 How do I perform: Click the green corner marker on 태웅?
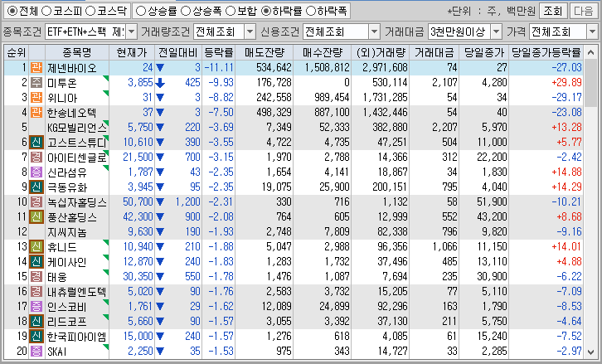106,272
